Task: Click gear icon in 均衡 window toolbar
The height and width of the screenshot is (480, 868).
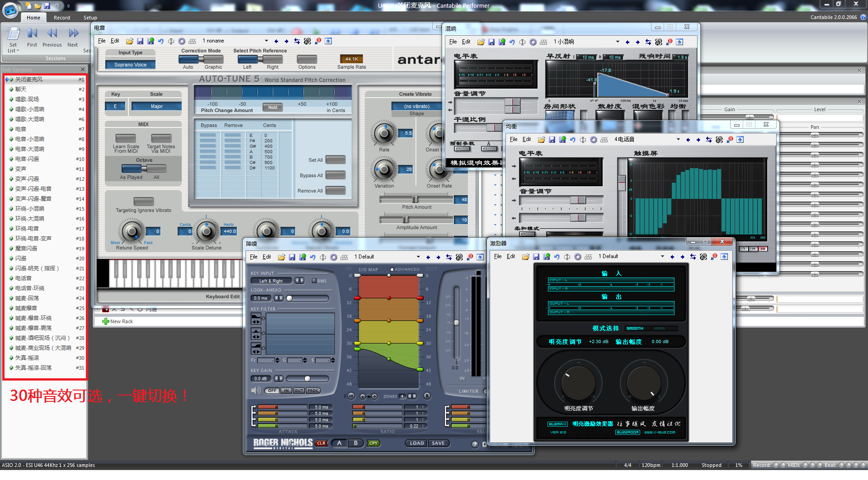Action: (x=594, y=140)
